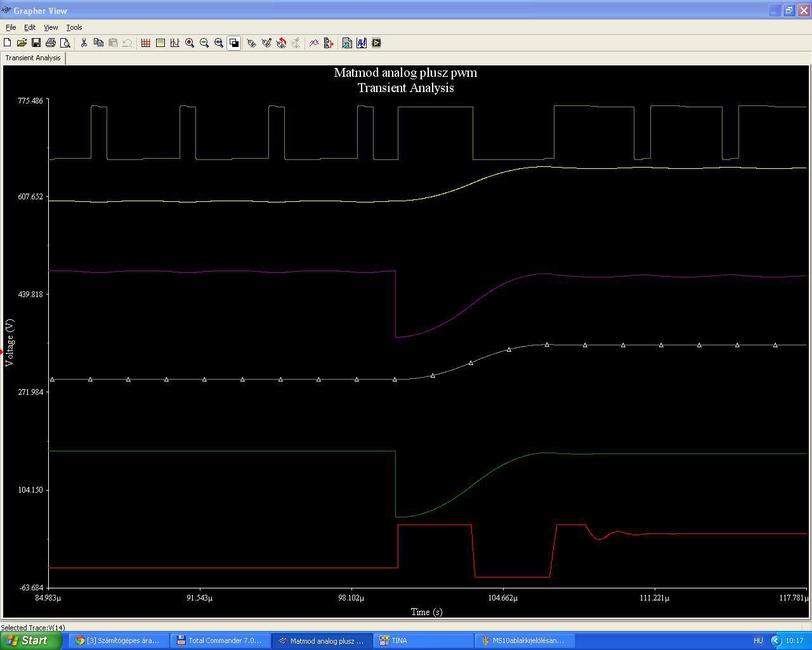This screenshot has width=812, height=650.
Task: Print the transient analysis graph
Action: pos(51,43)
